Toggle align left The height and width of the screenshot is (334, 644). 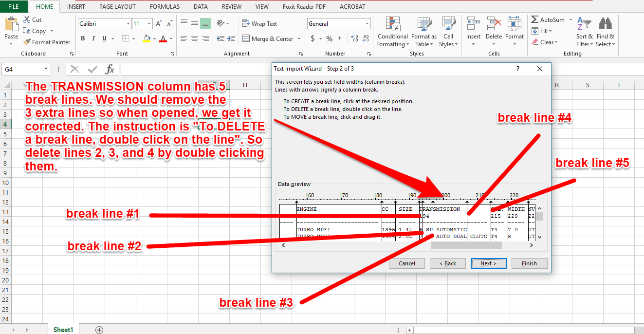click(x=184, y=38)
